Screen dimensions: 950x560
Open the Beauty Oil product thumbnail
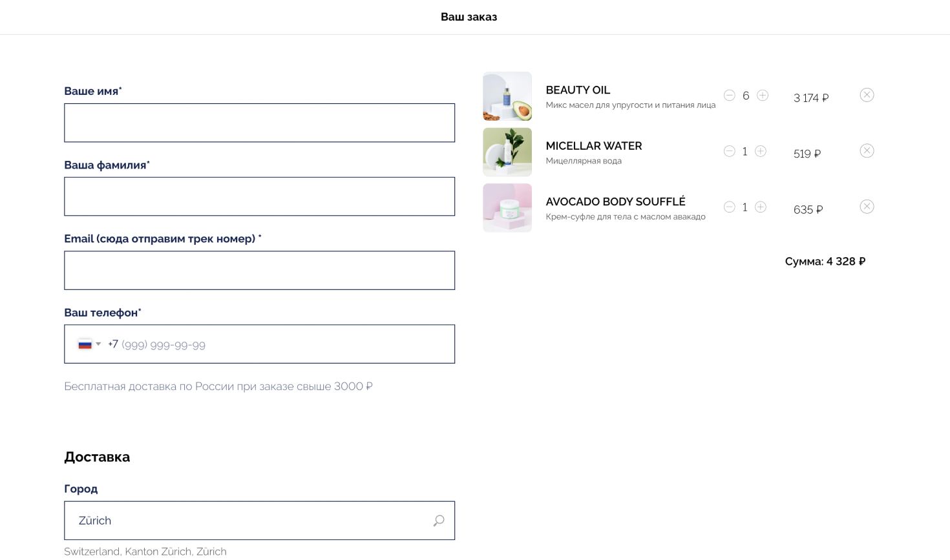pyautogui.click(x=507, y=96)
